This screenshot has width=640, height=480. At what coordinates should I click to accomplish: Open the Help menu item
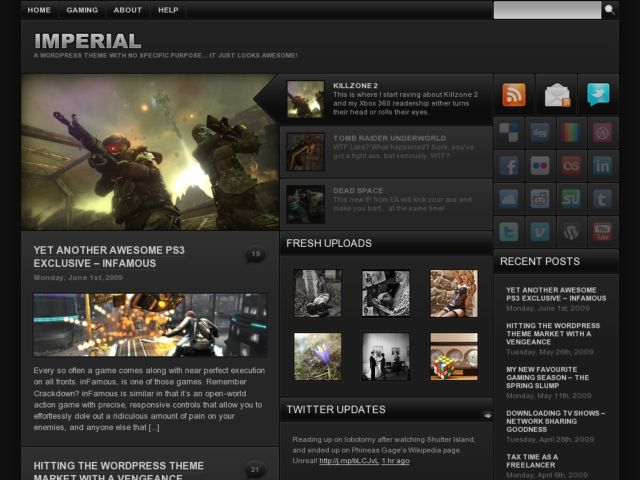pyautogui.click(x=168, y=10)
